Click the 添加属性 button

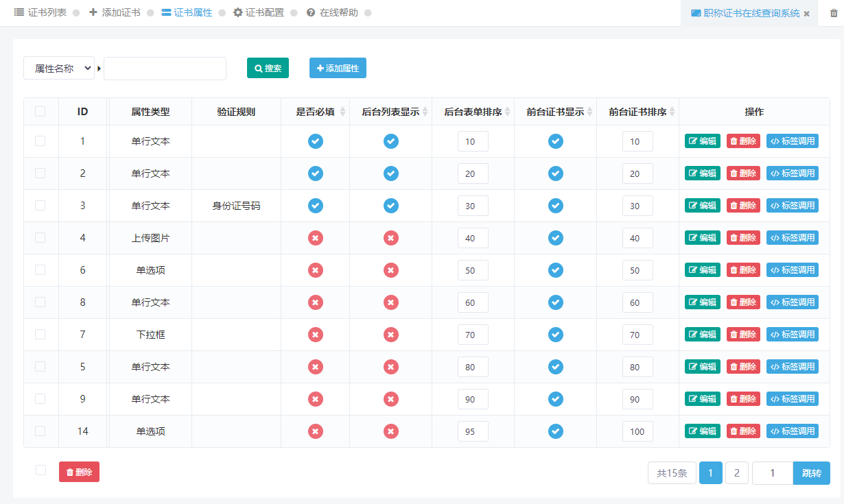(338, 69)
